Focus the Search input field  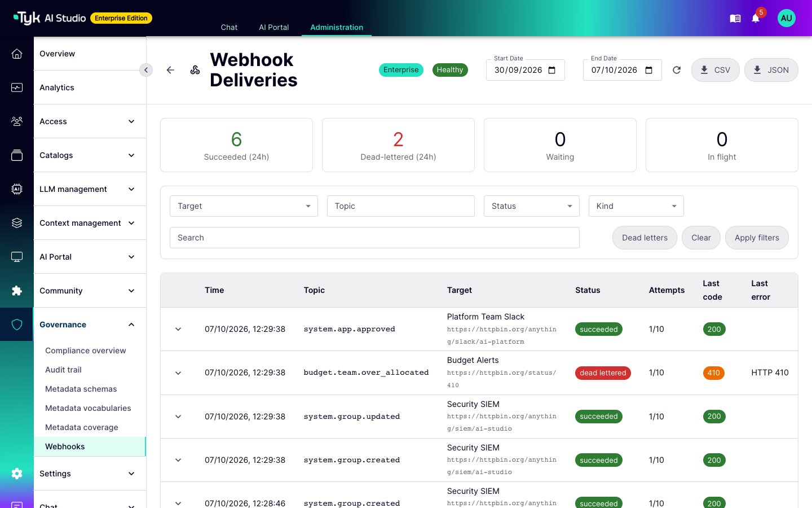(x=374, y=238)
